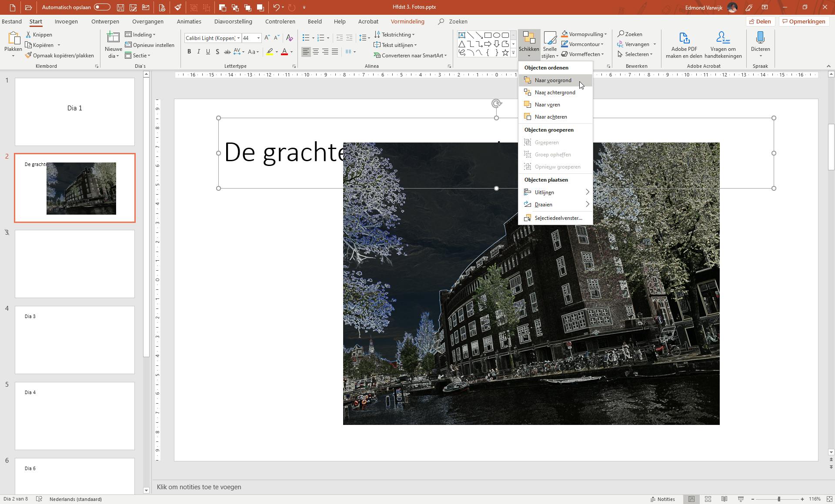Choose Naar achtergrond menu entry
835x504 pixels.
point(554,92)
